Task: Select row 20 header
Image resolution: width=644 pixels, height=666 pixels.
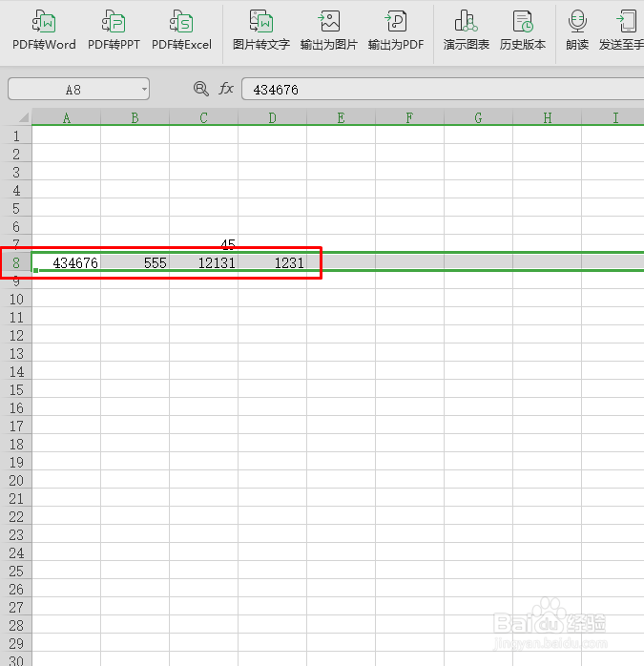Action: [x=16, y=480]
